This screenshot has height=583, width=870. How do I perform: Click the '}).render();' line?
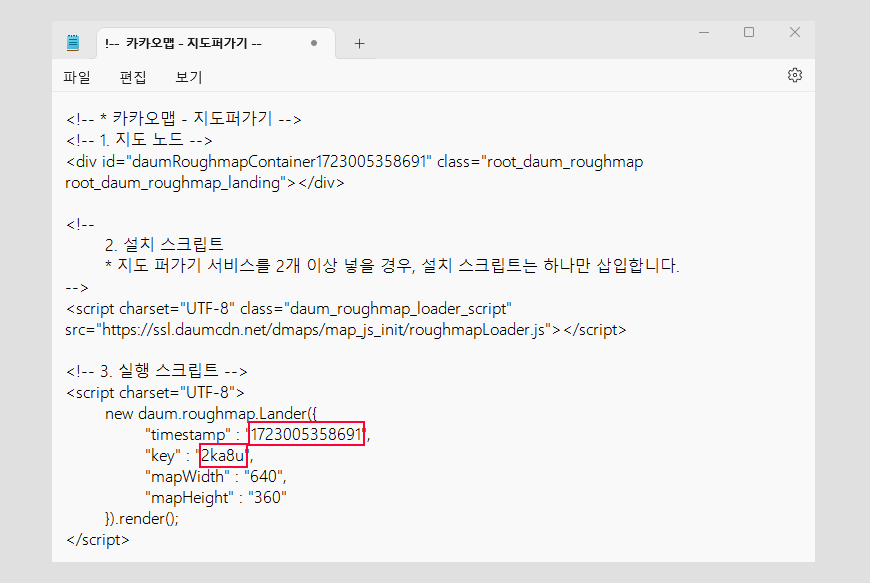(142, 519)
